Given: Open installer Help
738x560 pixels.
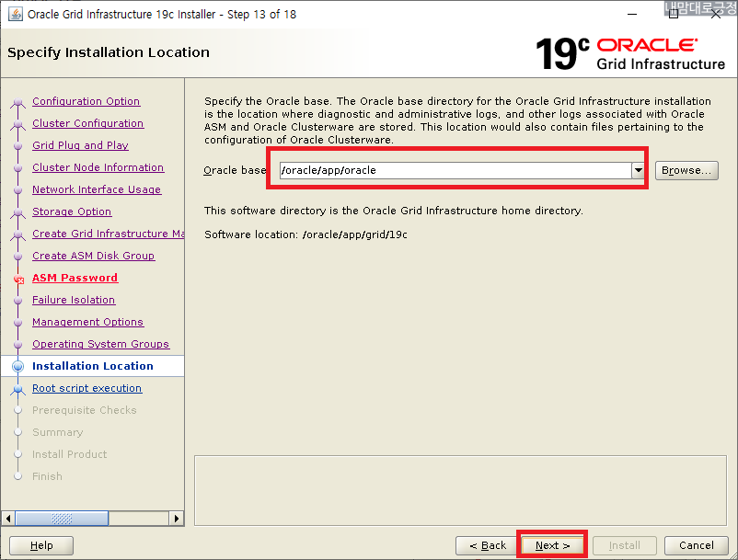Looking at the screenshot, I should (x=41, y=545).
